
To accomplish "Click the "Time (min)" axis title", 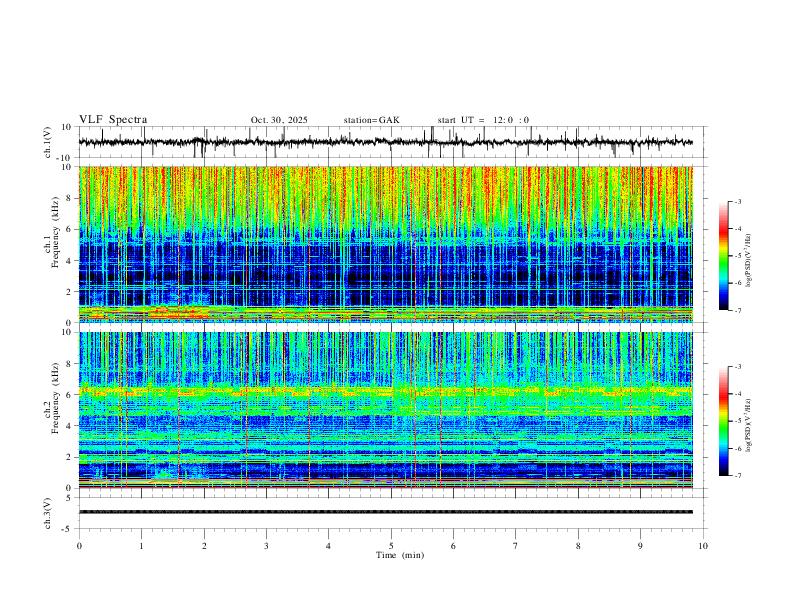I will tap(400, 555).
